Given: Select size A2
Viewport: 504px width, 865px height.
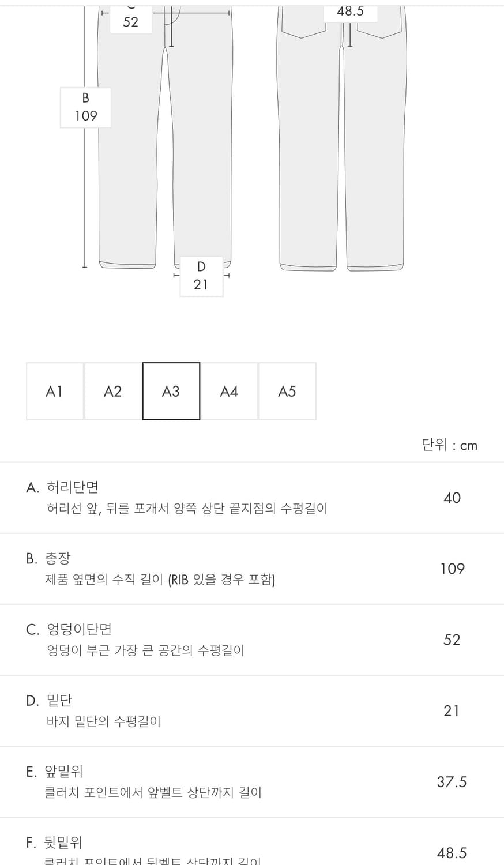Looking at the screenshot, I should click(113, 391).
